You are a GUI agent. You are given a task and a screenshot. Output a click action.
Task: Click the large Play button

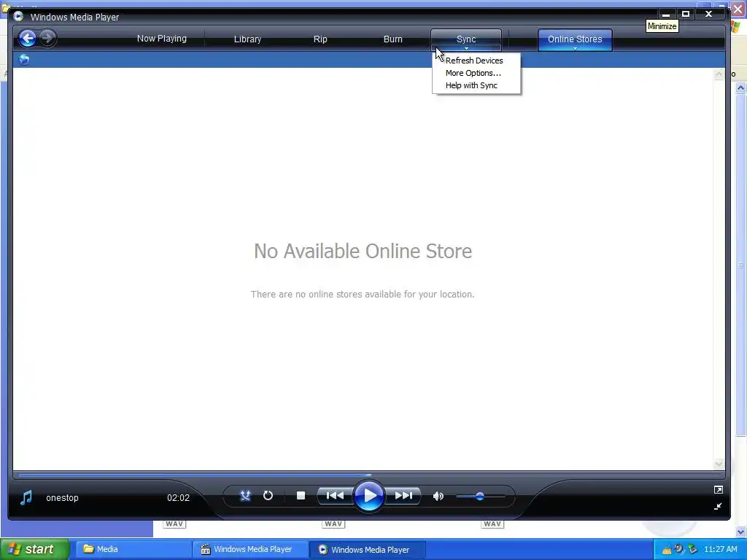368,496
